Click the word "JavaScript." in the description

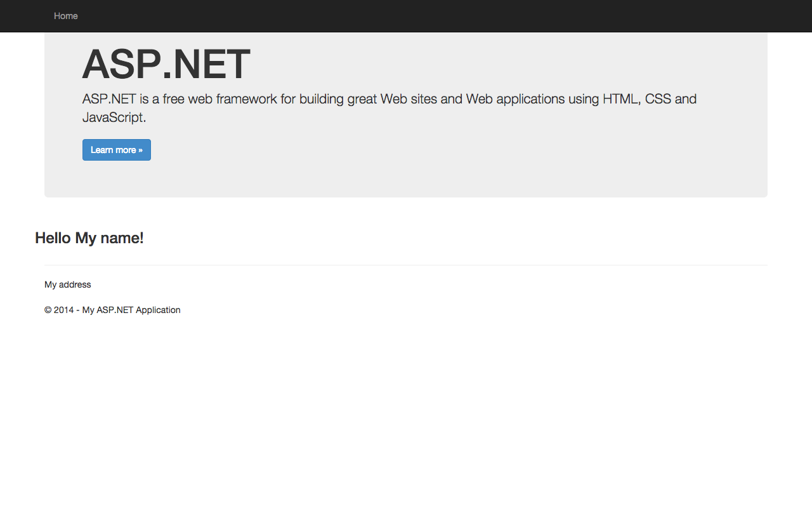tap(114, 117)
